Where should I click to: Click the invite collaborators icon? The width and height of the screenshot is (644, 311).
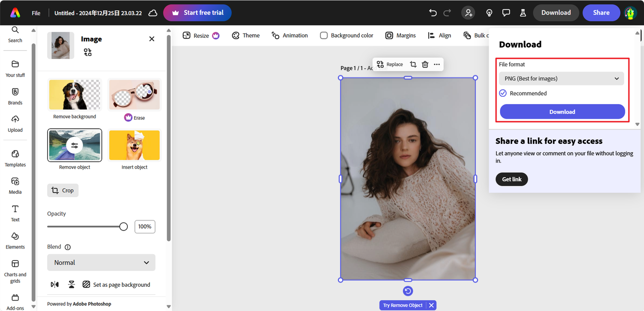click(468, 13)
